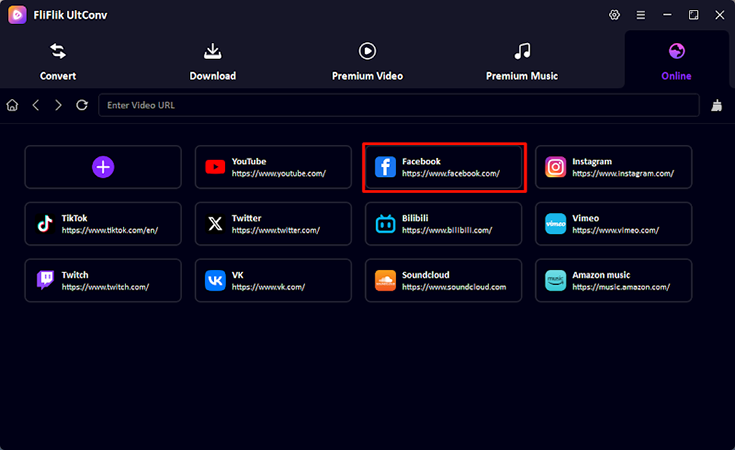Go forward with the right arrow
This screenshot has height=450, width=735.
coord(58,105)
